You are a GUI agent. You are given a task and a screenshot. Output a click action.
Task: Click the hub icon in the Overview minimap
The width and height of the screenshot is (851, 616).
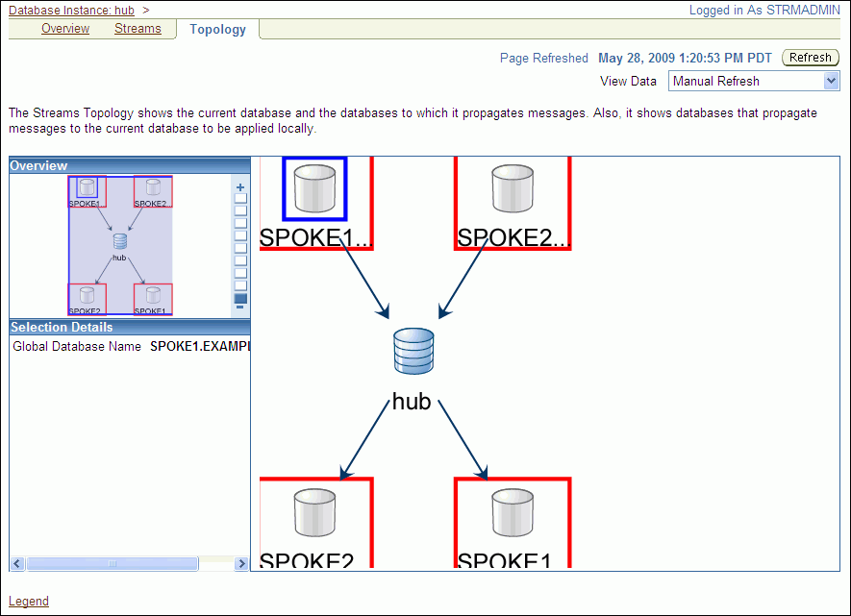click(x=120, y=242)
